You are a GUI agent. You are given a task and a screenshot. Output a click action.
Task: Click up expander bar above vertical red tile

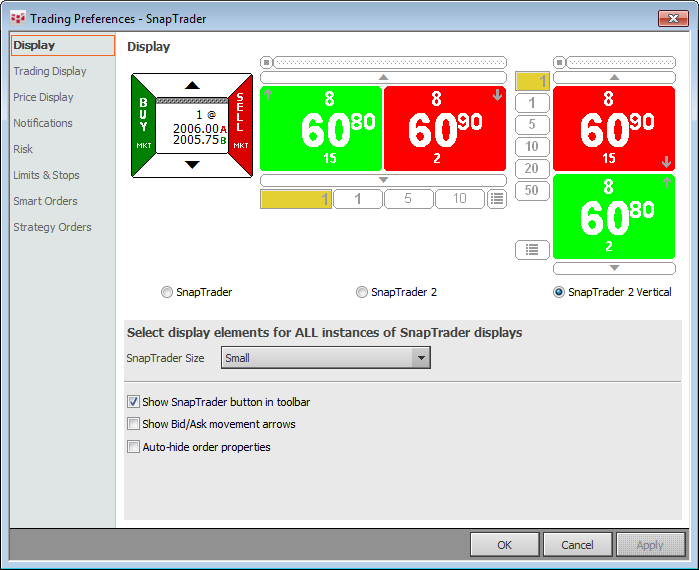(x=614, y=77)
